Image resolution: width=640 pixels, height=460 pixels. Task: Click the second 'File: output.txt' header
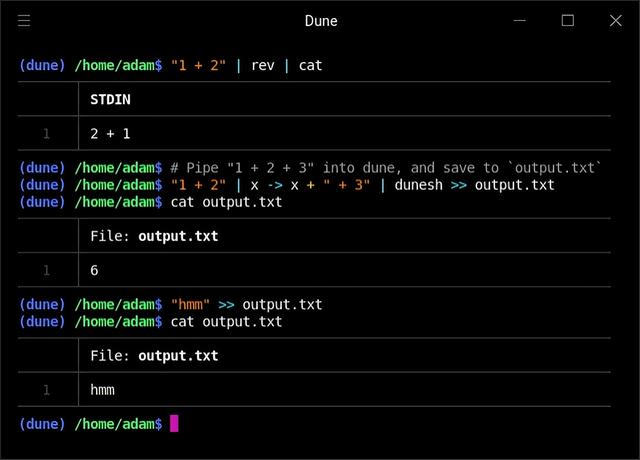tap(154, 356)
